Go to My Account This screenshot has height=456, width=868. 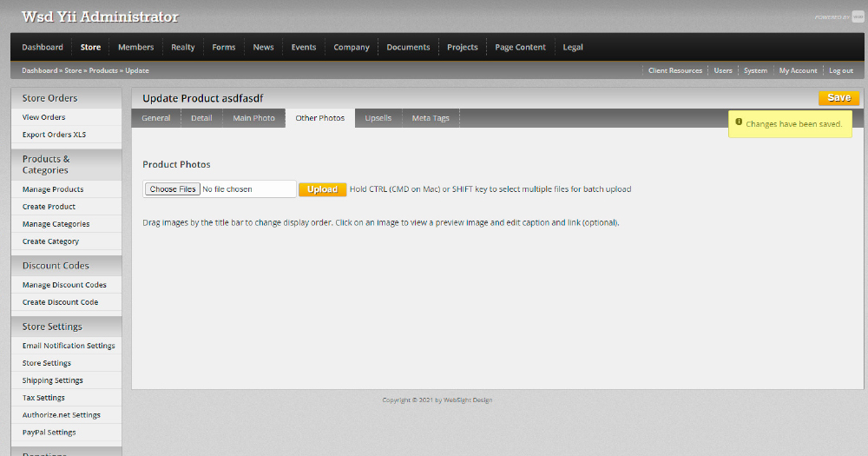[798, 70]
